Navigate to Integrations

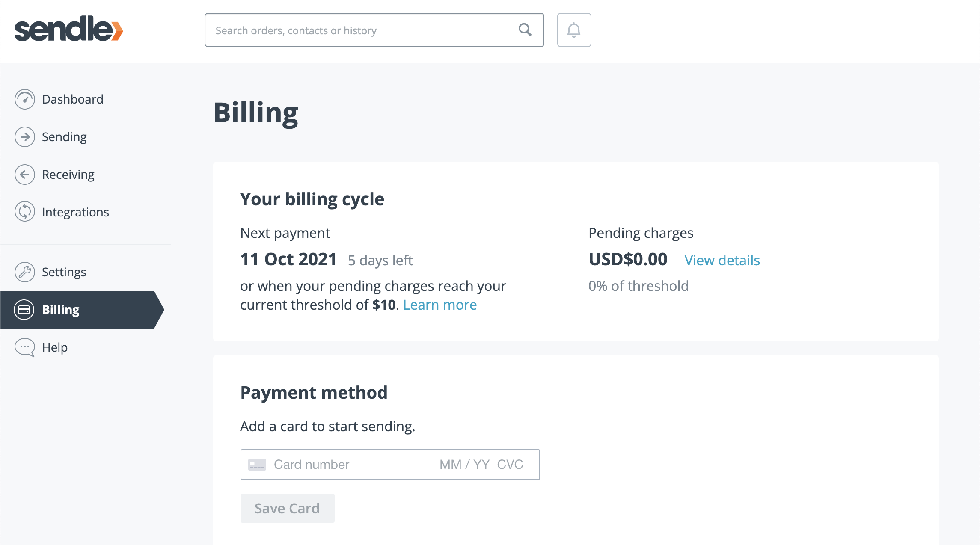pyautogui.click(x=75, y=212)
